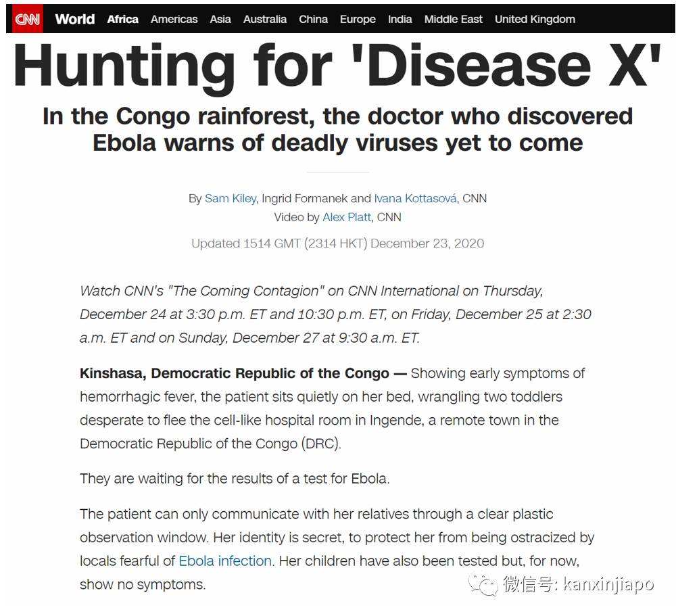Click the updated timestamp line

click(337, 243)
